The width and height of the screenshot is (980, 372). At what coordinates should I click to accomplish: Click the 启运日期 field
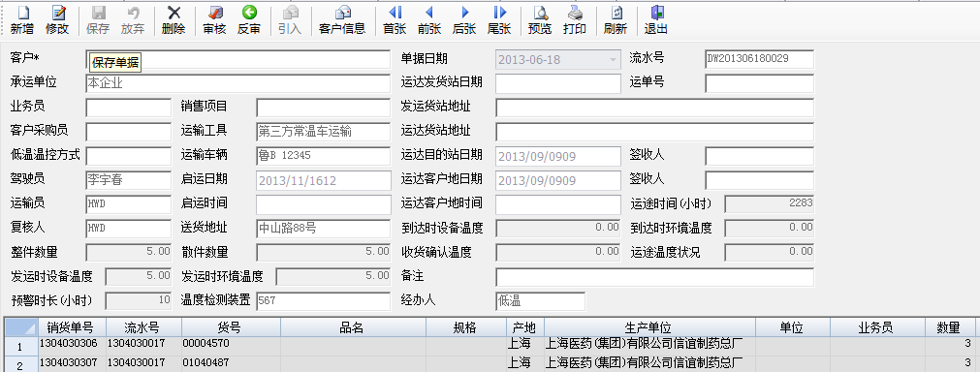pos(323,180)
